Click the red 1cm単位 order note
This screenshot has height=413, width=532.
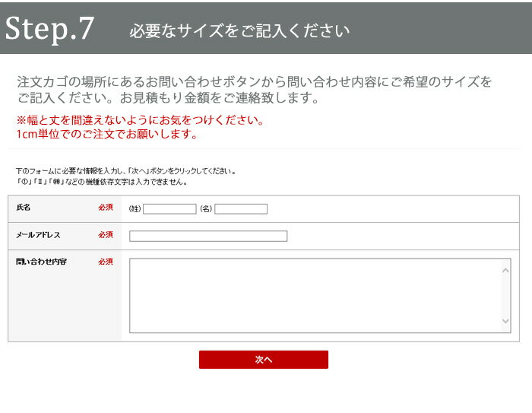pos(106,135)
